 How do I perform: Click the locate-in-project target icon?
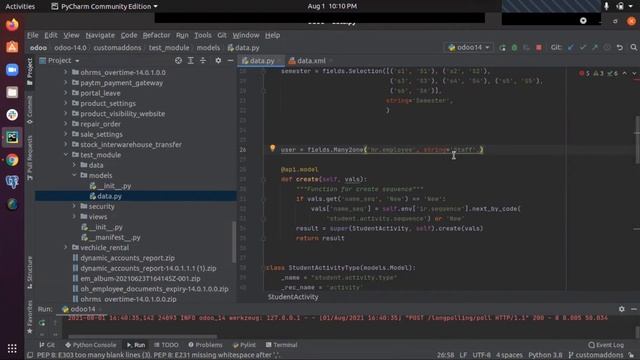point(178,60)
